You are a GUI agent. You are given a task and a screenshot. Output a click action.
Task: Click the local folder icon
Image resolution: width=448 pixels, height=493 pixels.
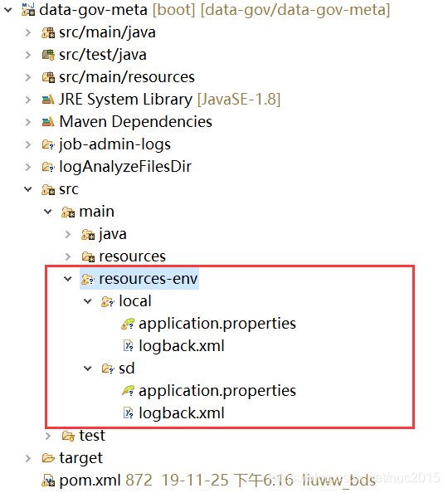108,302
